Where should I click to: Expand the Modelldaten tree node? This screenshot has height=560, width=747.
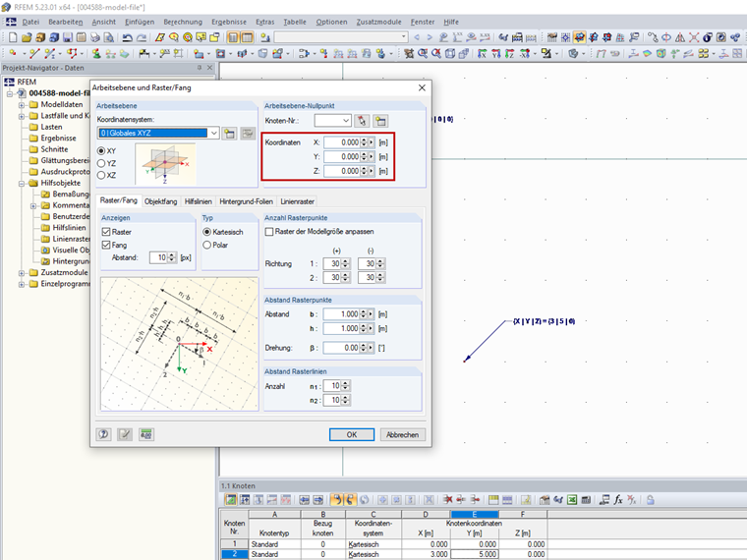tap(22, 105)
